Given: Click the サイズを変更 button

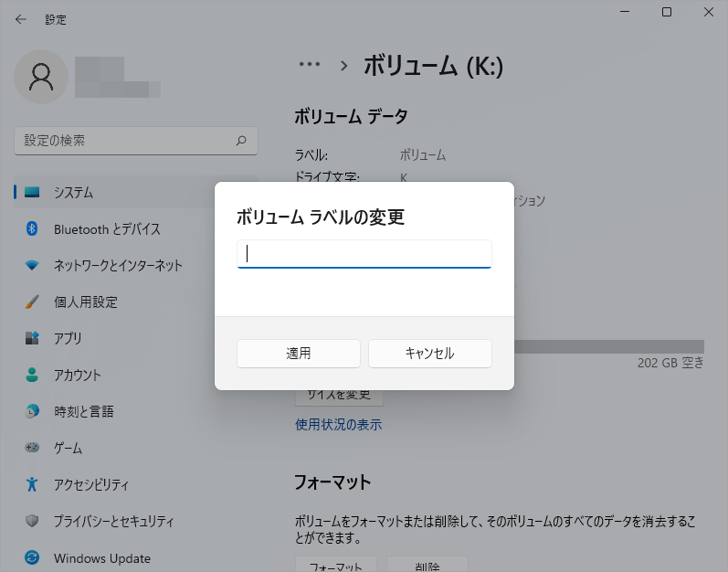Looking at the screenshot, I should click(339, 397).
